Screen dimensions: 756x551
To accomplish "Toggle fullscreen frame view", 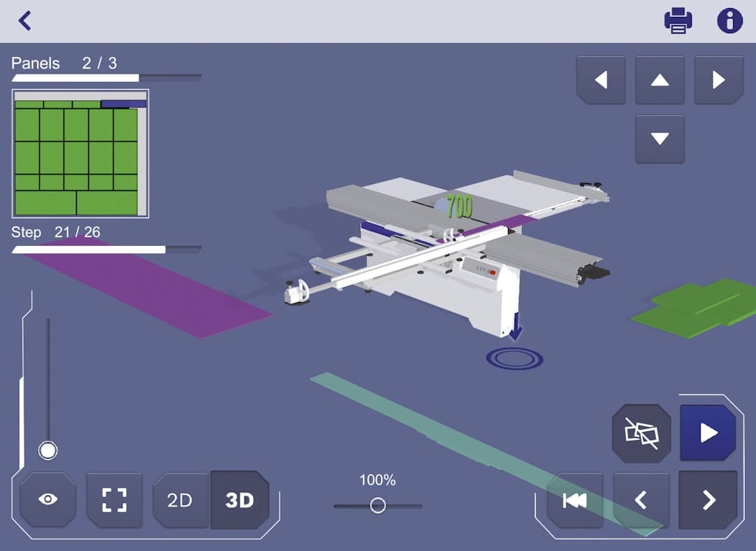I will [114, 500].
